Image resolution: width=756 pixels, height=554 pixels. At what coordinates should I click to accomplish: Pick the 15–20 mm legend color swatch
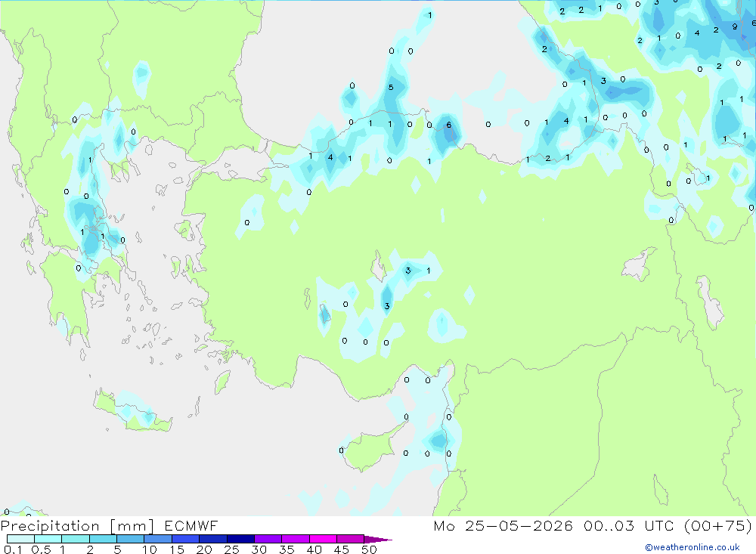click(x=186, y=539)
